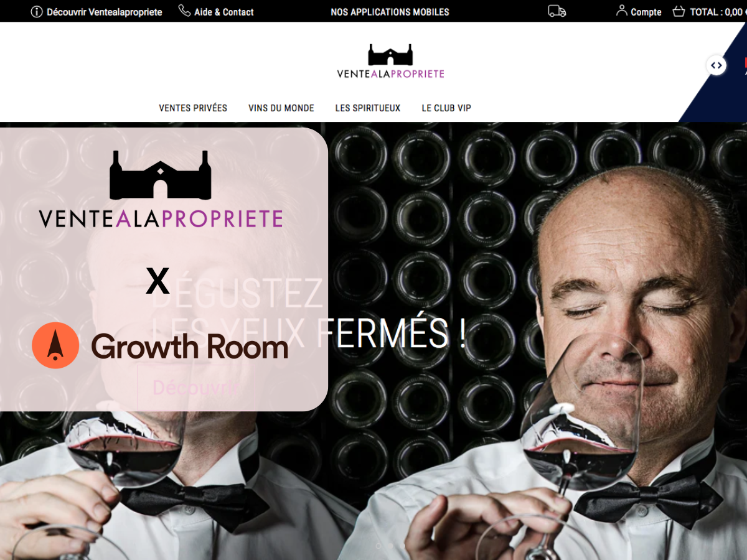Click the château bottle logo in overlay card
The width and height of the screenshot is (747, 560).
coord(160,175)
